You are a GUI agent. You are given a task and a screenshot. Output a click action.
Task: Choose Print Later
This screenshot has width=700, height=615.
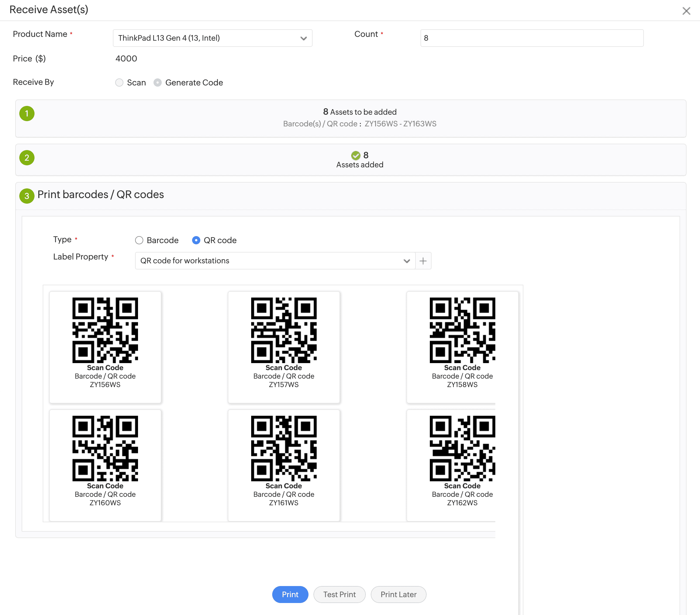click(398, 595)
